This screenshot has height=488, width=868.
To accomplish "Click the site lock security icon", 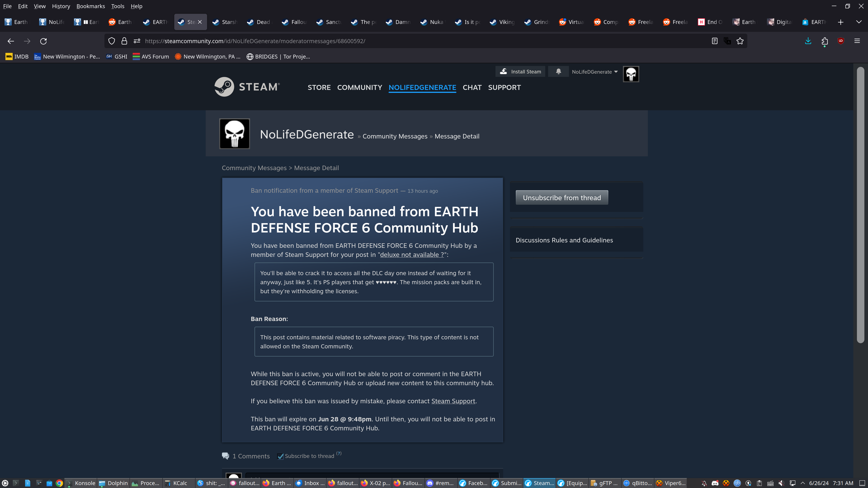I will [x=124, y=41].
